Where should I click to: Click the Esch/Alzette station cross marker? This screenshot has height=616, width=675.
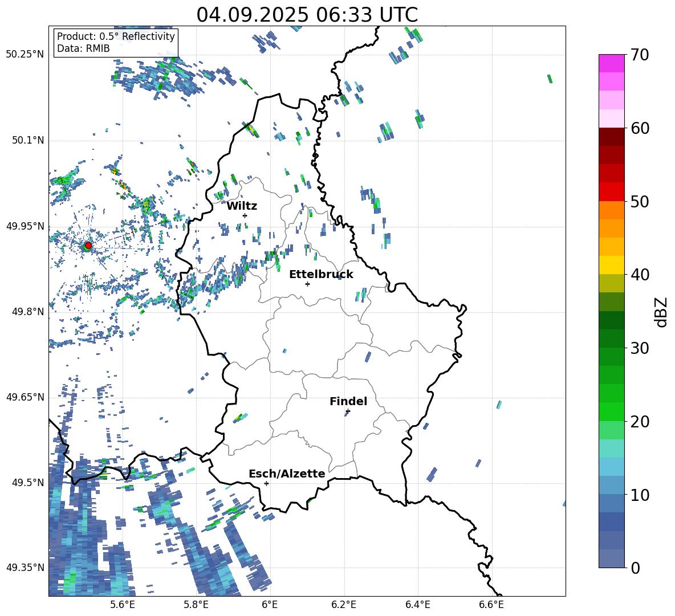(266, 483)
